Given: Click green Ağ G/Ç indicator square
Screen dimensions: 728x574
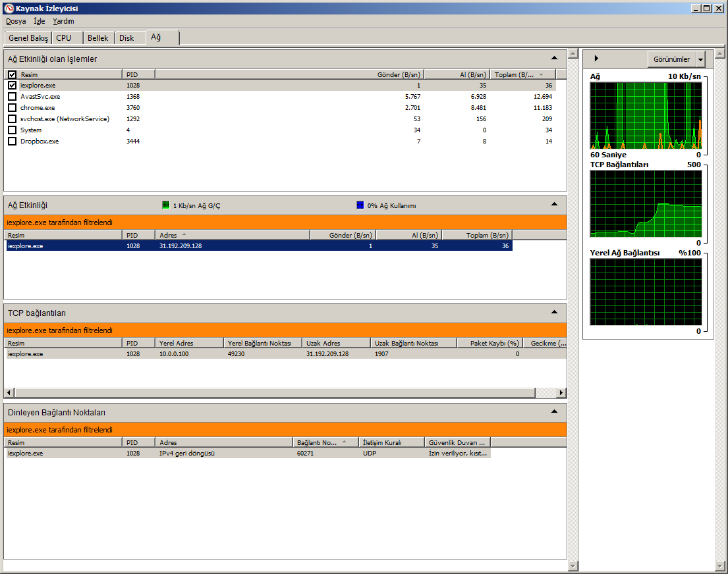Looking at the screenshot, I should pos(166,205).
